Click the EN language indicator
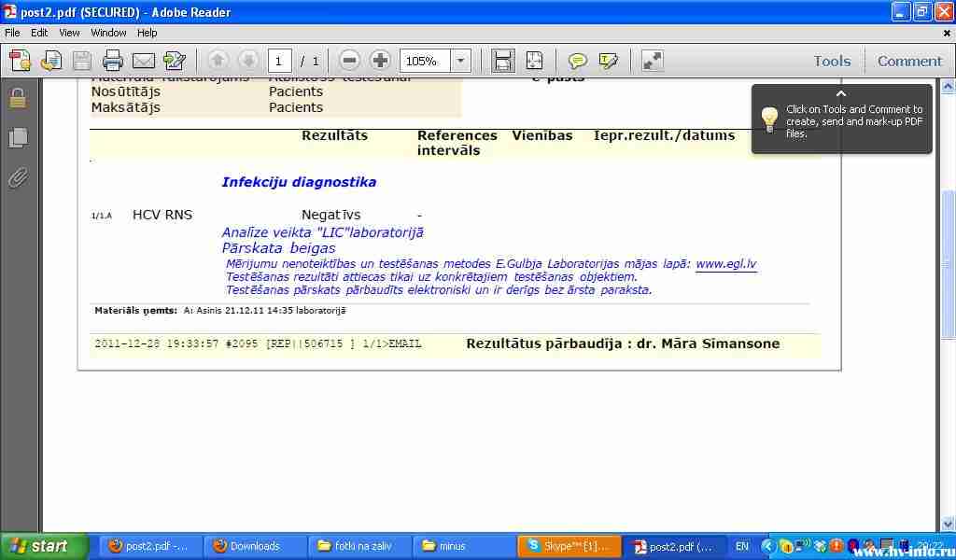The image size is (956, 560). 741,546
